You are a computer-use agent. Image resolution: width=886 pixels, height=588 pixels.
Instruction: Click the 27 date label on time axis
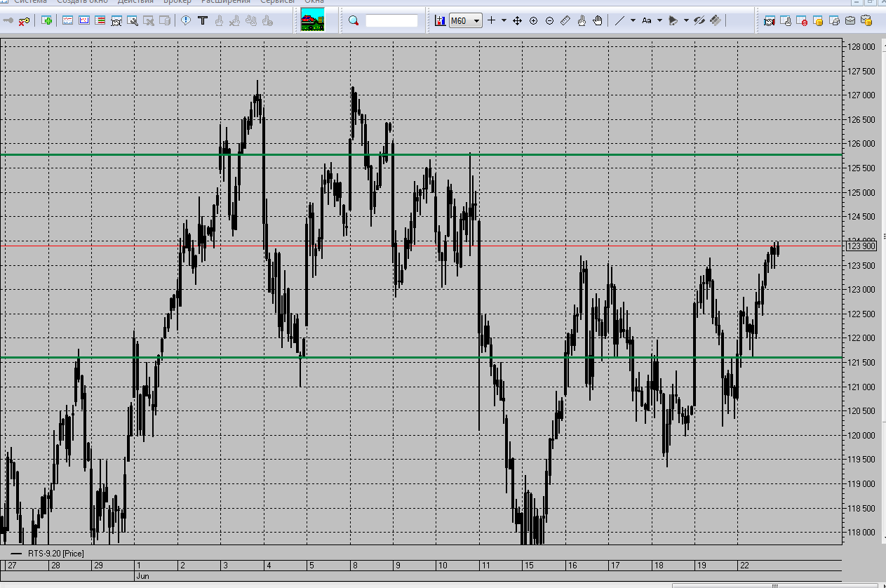coord(13,566)
